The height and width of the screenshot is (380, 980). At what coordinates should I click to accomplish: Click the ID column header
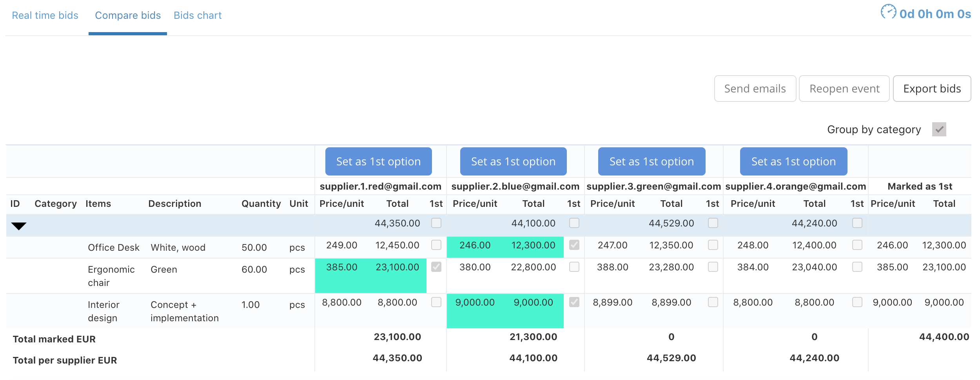[15, 204]
